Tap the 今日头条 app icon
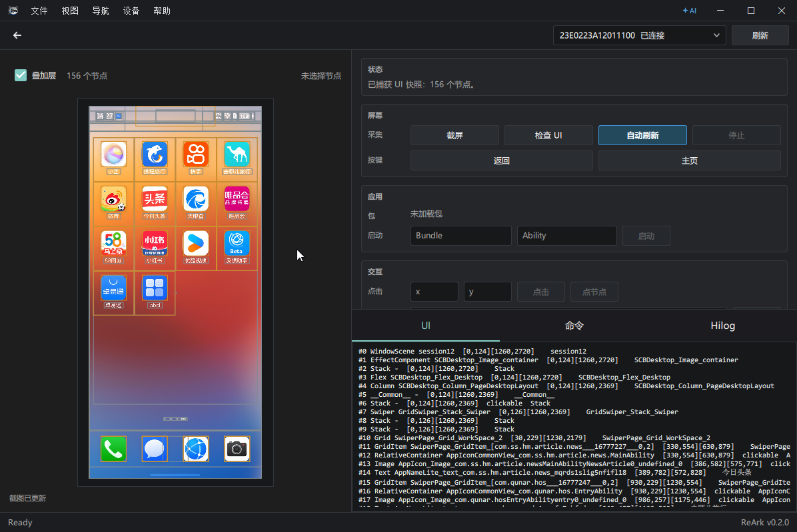Image resolution: width=797 pixels, height=532 pixels. tap(155, 199)
